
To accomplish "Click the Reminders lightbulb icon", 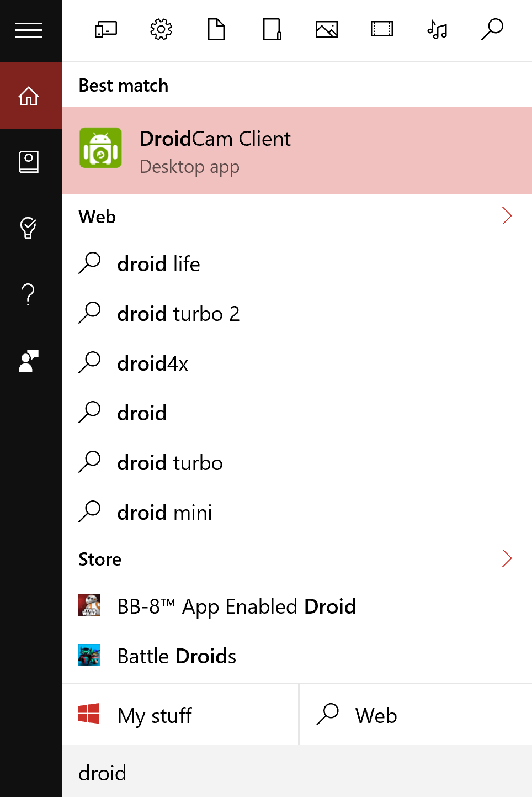I will click(29, 228).
